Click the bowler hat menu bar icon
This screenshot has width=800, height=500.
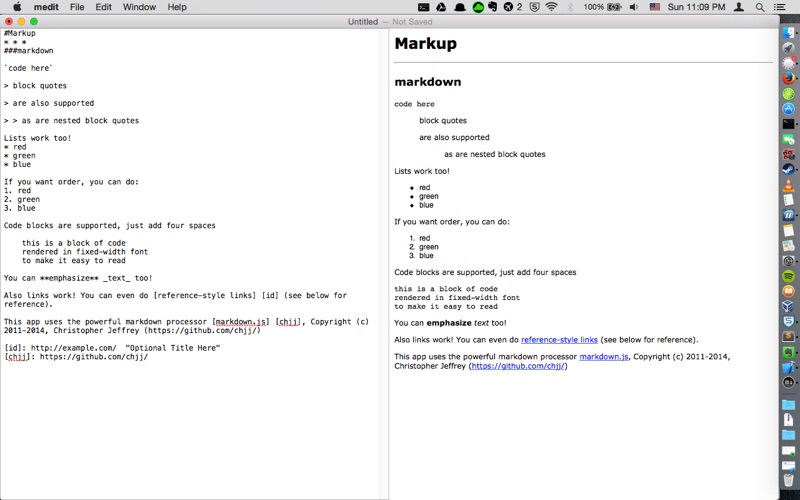pos(460,7)
